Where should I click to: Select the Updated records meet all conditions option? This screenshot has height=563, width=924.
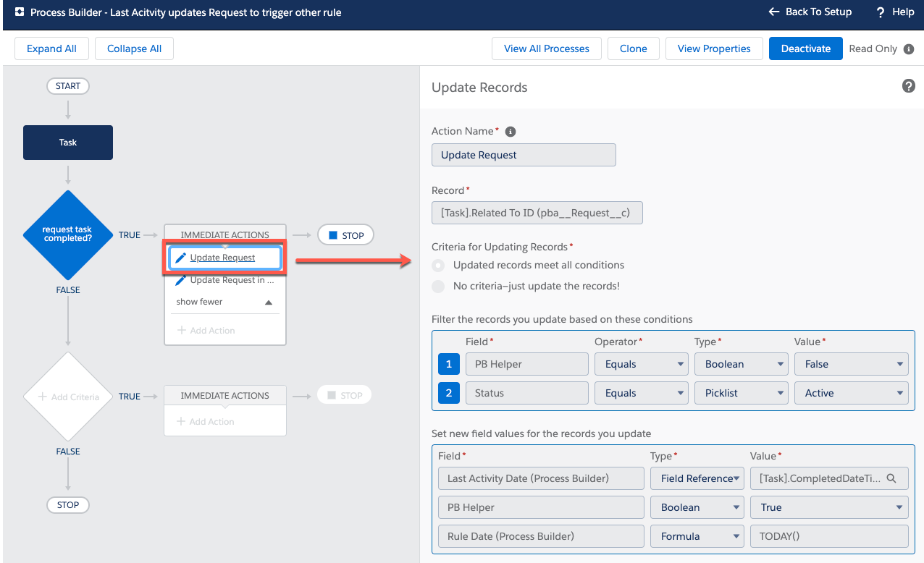437,265
